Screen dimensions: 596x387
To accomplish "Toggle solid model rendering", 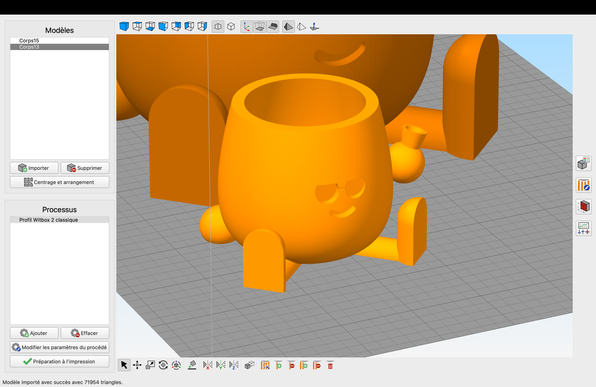I will click(x=288, y=27).
